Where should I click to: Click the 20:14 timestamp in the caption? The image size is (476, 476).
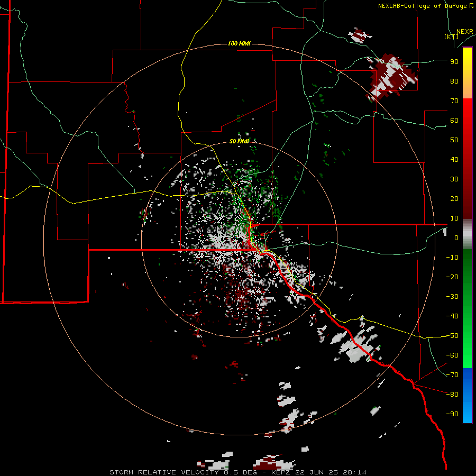pos(354,472)
